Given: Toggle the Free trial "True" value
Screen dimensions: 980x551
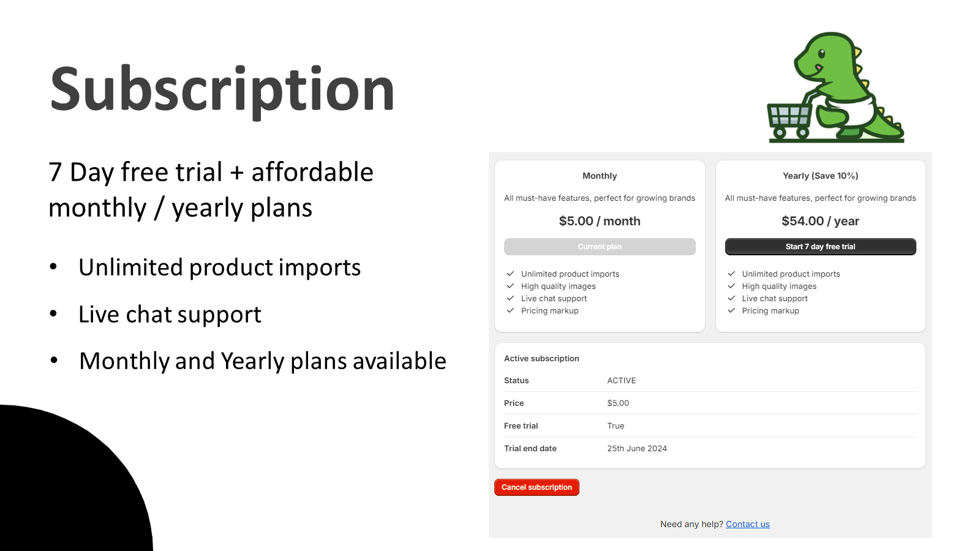Looking at the screenshot, I should click(x=616, y=425).
